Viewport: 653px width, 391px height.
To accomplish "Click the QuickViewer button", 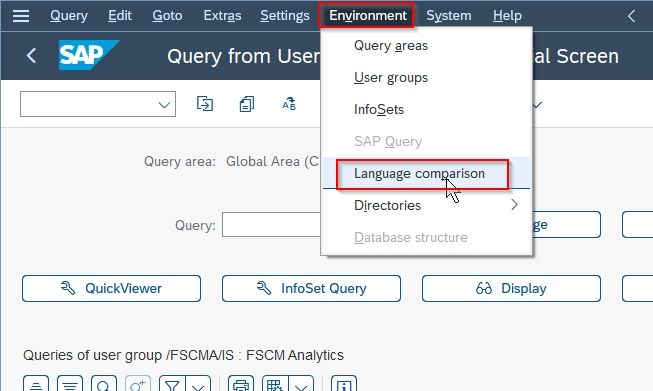I will (111, 288).
